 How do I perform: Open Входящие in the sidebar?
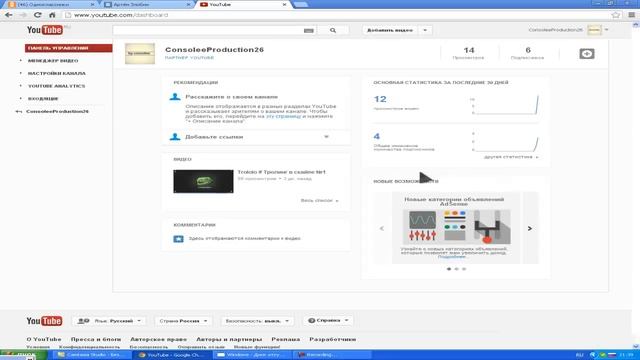[x=43, y=99]
